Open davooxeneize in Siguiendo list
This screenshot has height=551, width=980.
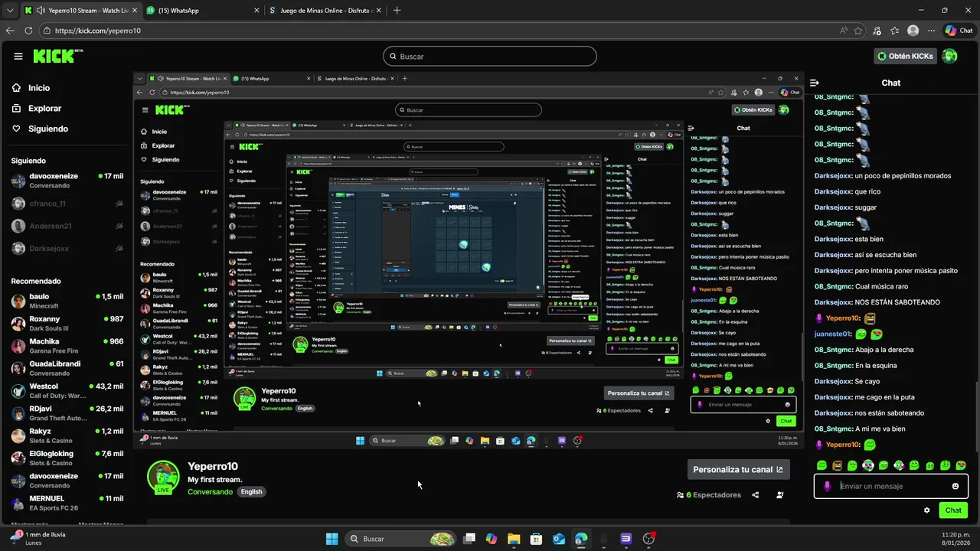pos(67,181)
